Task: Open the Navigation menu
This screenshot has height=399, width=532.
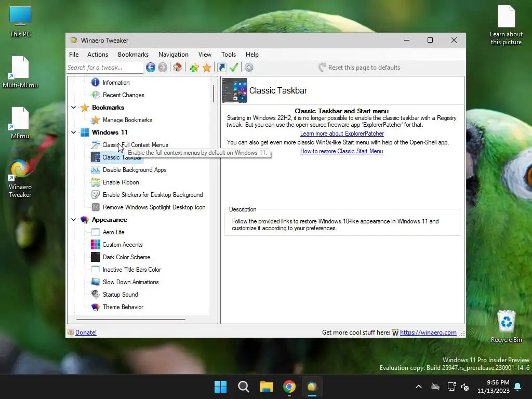Action: [174, 55]
